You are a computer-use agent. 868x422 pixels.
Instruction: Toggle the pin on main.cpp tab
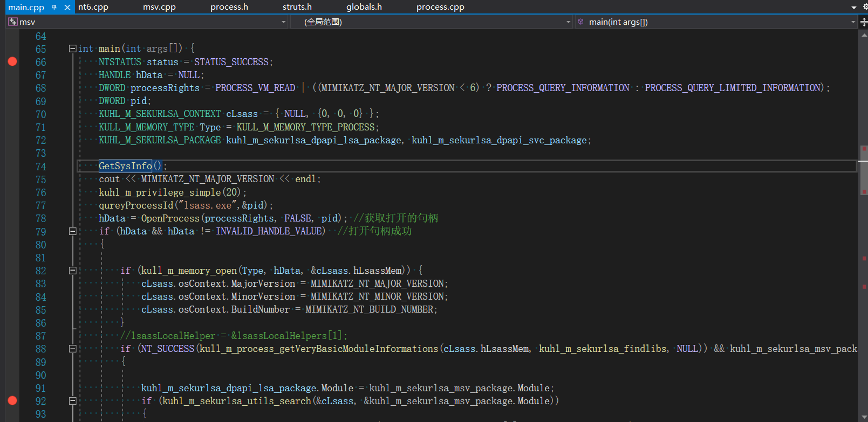point(54,8)
